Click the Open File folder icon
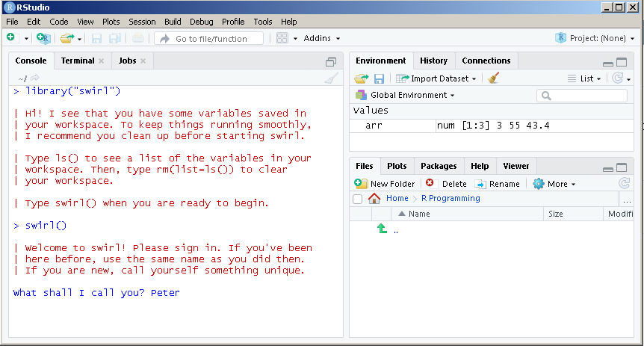This screenshot has width=644, height=346. click(x=67, y=38)
